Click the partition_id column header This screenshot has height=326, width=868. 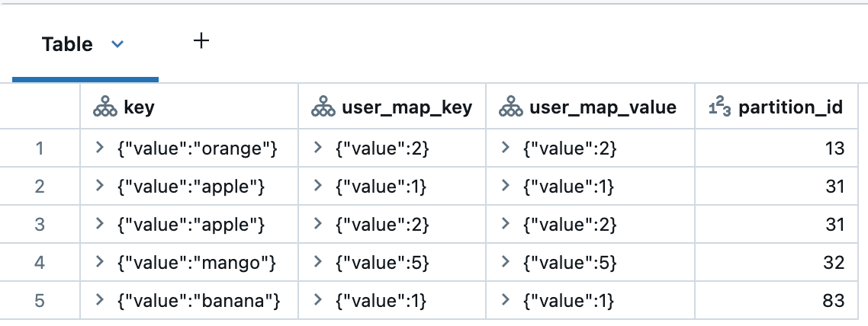pyautogui.click(x=790, y=108)
